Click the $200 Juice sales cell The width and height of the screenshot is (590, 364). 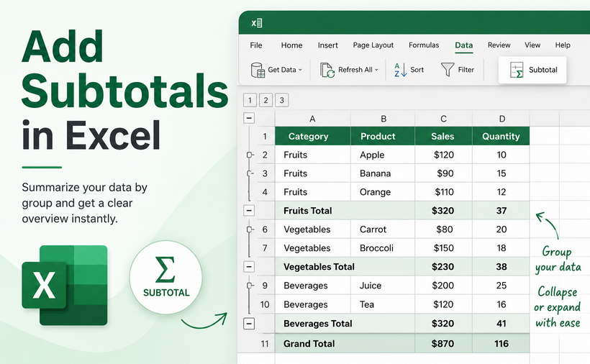click(444, 286)
